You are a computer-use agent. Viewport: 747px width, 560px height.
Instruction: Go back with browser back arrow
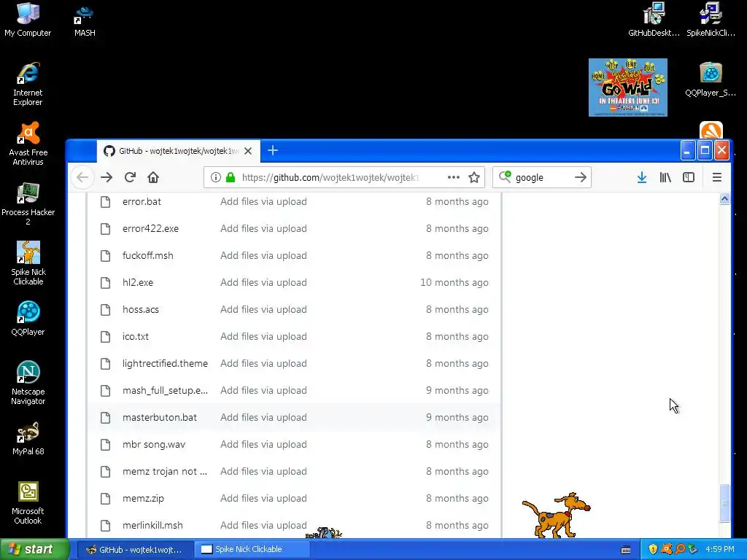coord(82,178)
